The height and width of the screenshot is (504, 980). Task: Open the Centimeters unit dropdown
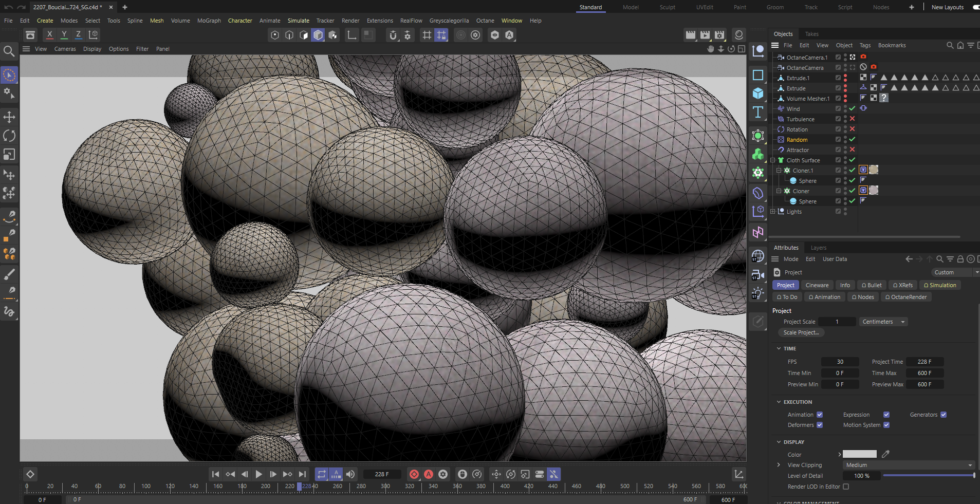(883, 322)
